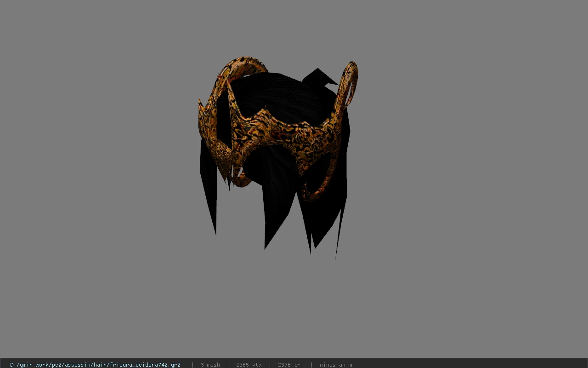This screenshot has width=588, height=368.
Task: Click the file path frizura_deidara742.gr2 in status bar
Action: click(x=95, y=365)
